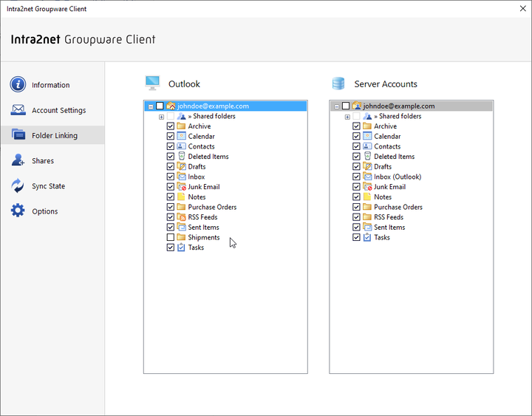Uncheck Server Accounts Archive checkbox
The image size is (532, 416).
[356, 126]
